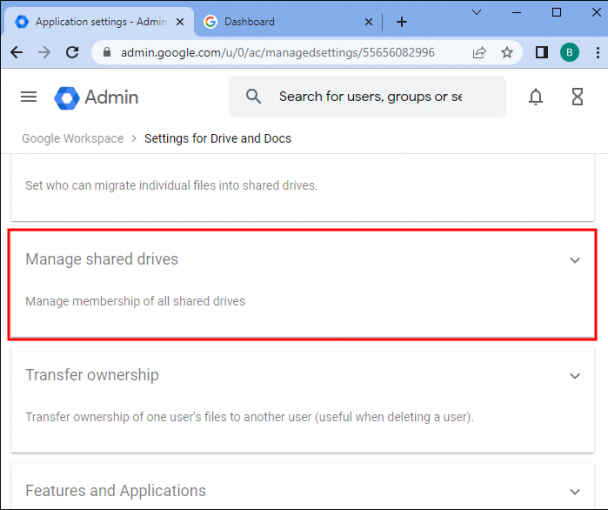The image size is (608, 510).
Task: Open a new browser tab
Action: click(402, 21)
